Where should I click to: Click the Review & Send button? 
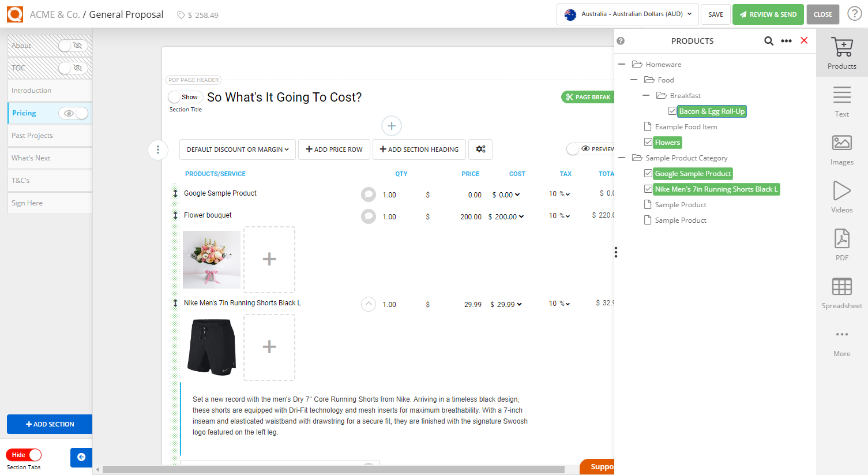(768, 14)
